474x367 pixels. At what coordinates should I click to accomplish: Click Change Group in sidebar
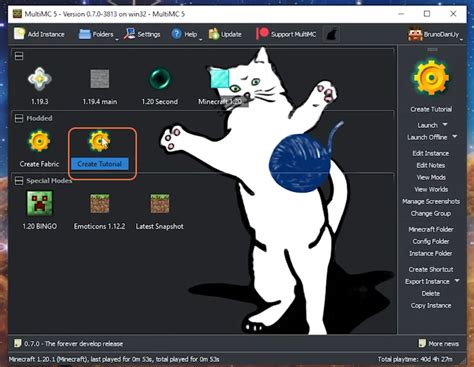[431, 213]
